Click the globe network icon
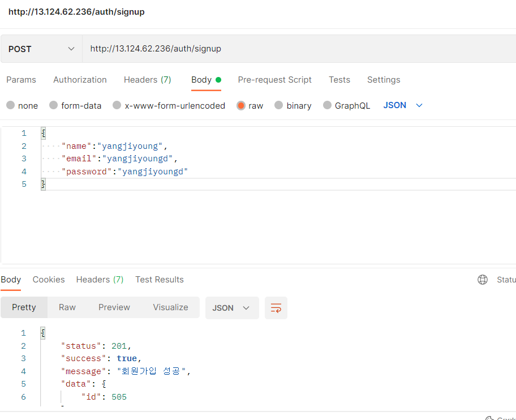The height and width of the screenshot is (420, 516). click(483, 280)
